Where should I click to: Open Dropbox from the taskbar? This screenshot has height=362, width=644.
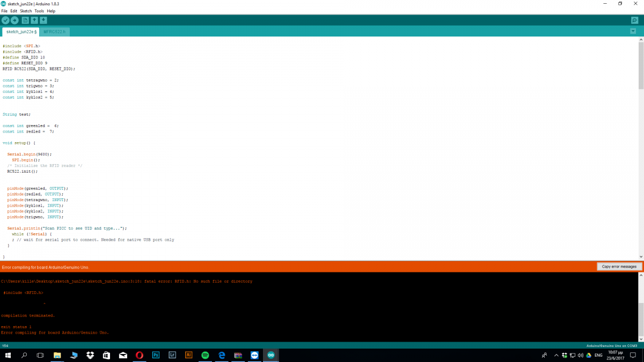tap(90, 355)
